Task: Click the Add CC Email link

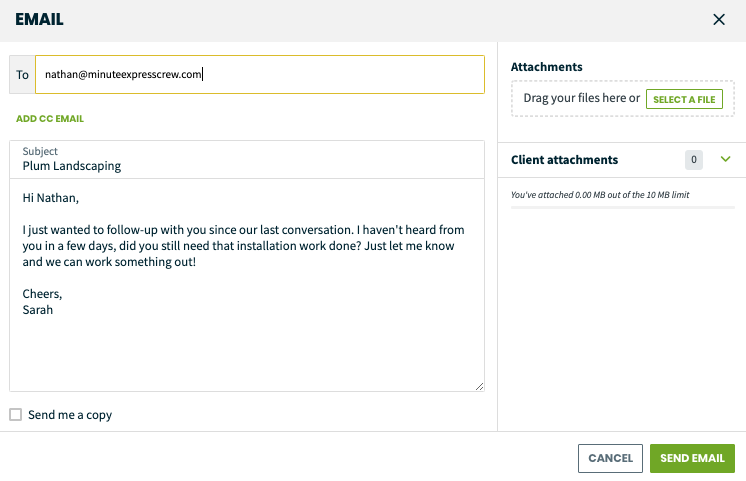Action: click(50, 118)
